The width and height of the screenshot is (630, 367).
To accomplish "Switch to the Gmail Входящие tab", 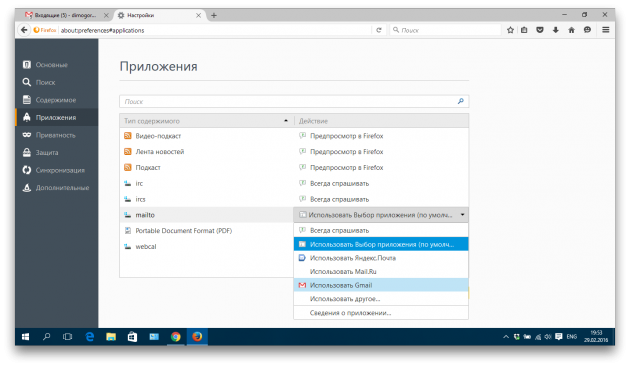I will click(x=65, y=15).
